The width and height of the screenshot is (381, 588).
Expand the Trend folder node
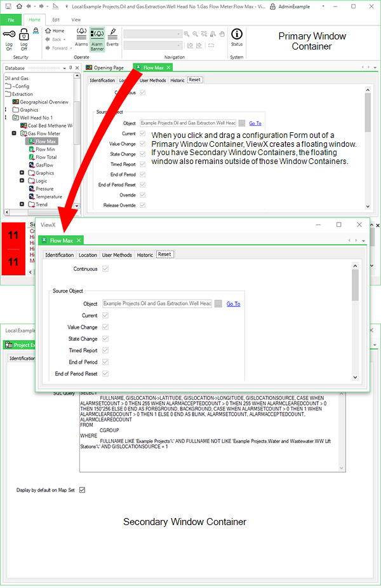coord(22,205)
